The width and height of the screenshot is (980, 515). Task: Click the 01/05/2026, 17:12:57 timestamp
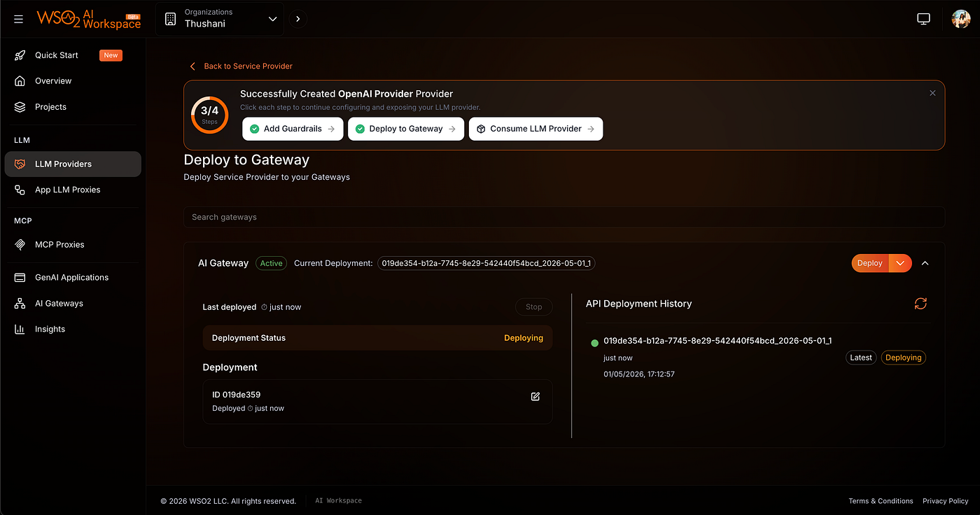tap(639, 374)
